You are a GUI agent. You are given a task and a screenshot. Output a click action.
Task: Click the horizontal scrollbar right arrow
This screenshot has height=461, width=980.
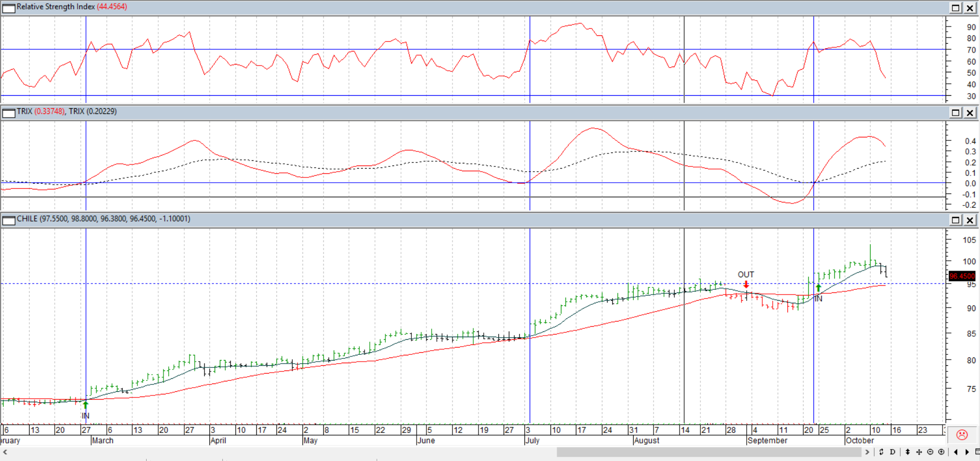[x=867, y=452]
